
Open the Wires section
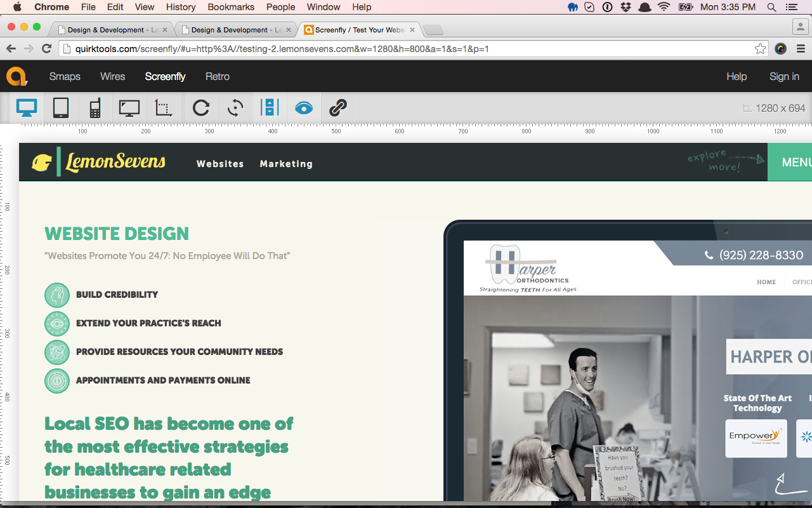click(x=112, y=76)
